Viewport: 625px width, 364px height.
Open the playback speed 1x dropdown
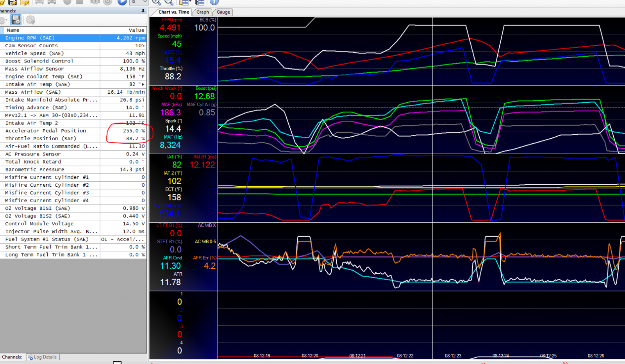pos(139,2)
